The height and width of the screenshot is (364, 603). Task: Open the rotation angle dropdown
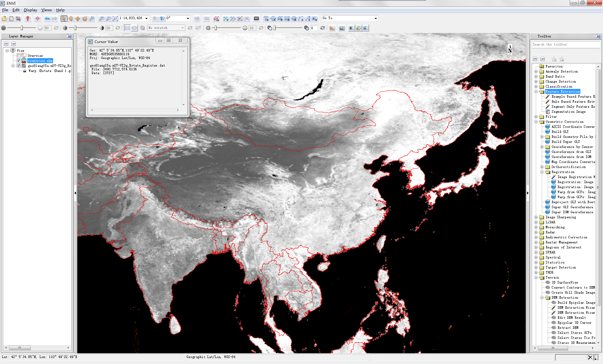coord(188,19)
